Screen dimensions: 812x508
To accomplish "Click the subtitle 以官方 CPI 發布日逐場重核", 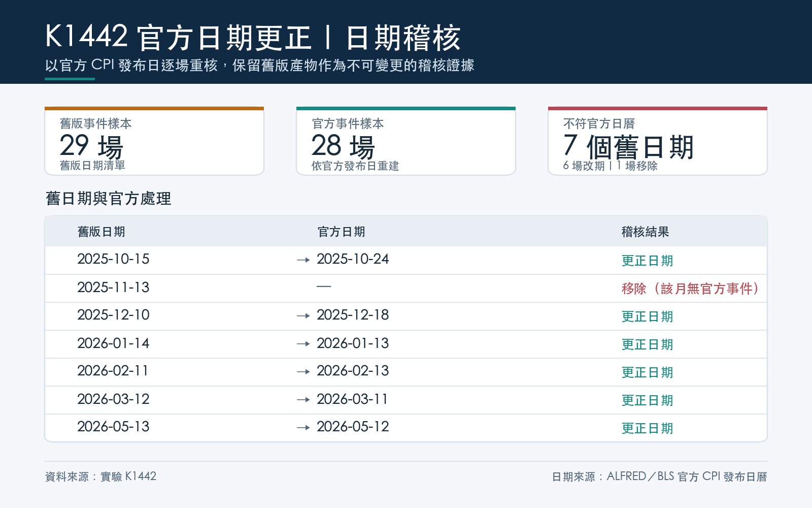I will click(x=131, y=66).
